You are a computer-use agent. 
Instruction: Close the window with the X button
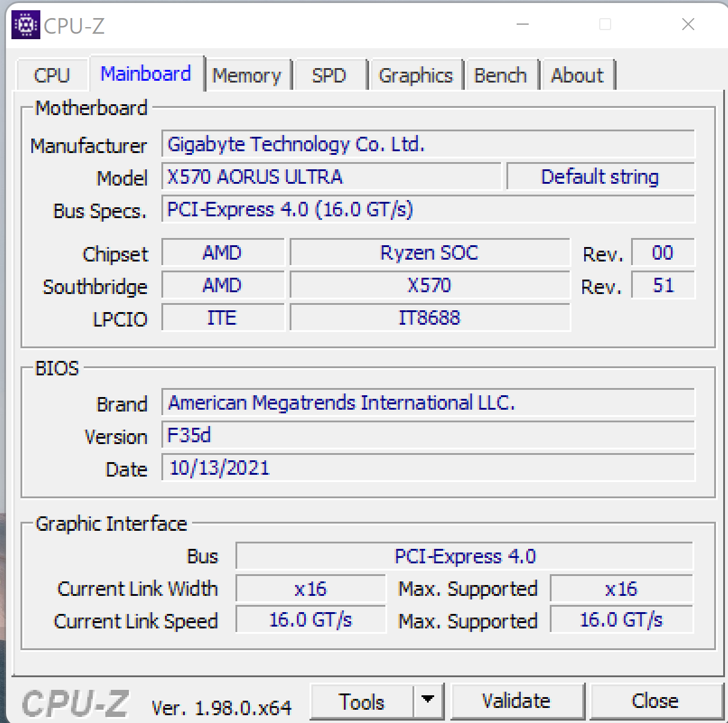[x=688, y=25]
